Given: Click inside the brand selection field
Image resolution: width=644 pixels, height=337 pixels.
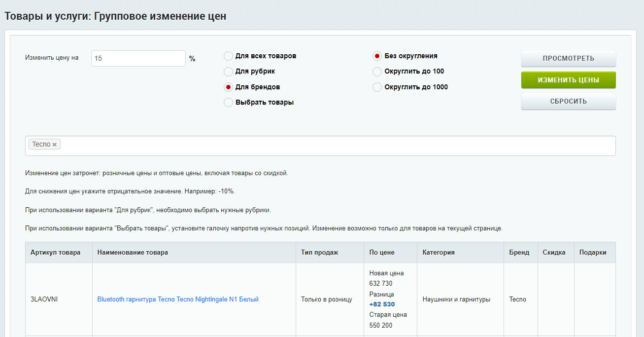Looking at the screenshot, I should tap(335, 146).
